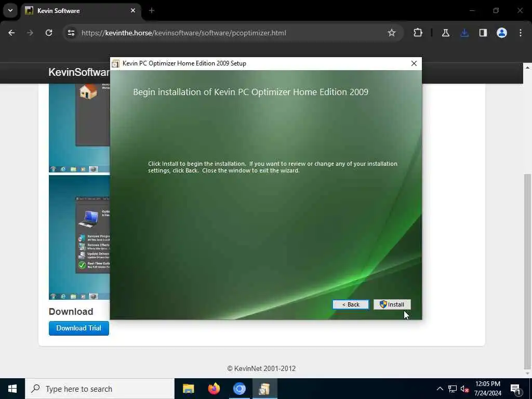Screen dimensions: 532x399
Task: Click the scrollbar up arrow
Action: tap(527, 68)
